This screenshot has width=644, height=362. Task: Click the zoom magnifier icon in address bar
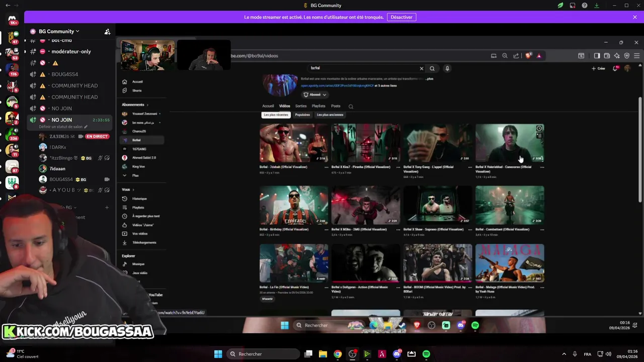(x=505, y=56)
